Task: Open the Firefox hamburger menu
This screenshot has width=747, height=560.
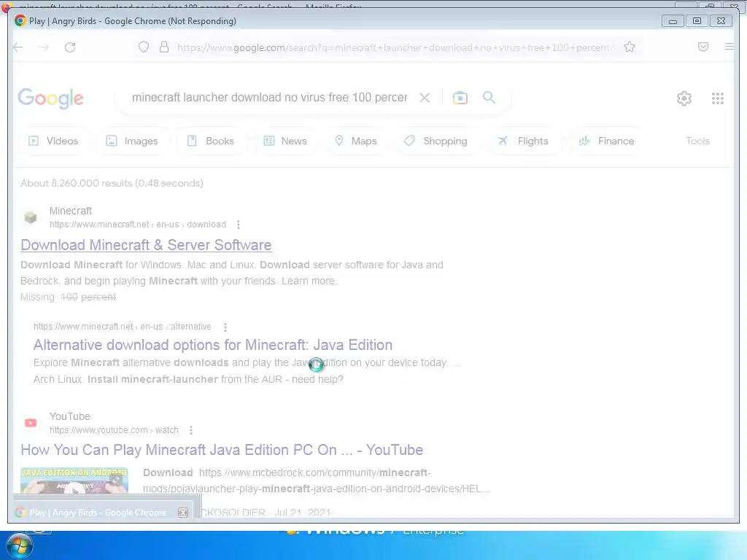Action: click(729, 47)
